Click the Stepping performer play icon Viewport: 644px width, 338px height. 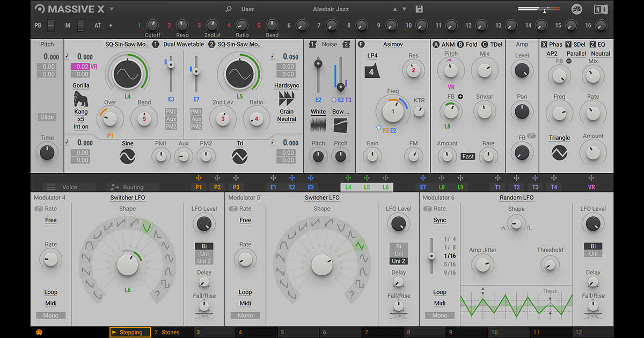pyautogui.click(x=114, y=332)
